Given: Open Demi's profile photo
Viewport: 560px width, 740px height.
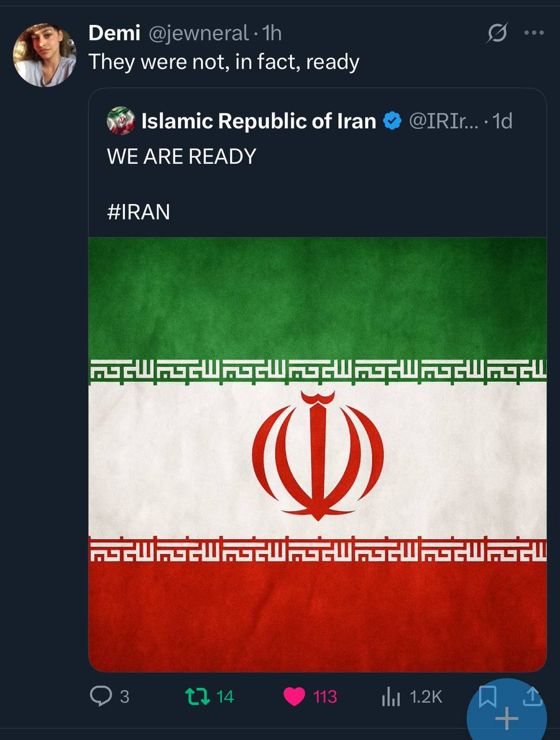Looking at the screenshot, I should point(45,55).
